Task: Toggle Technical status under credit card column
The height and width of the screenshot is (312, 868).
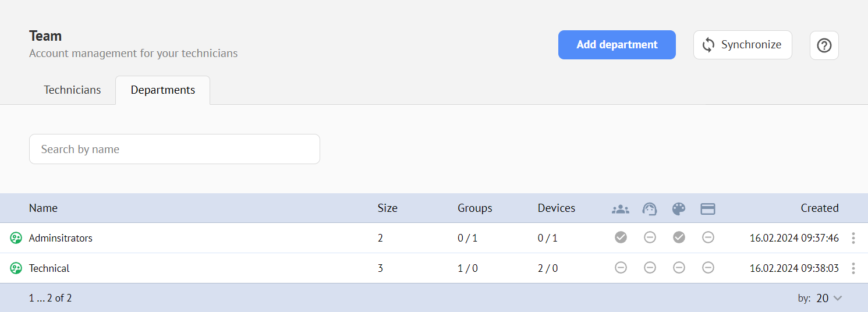Action: pos(708,268)
